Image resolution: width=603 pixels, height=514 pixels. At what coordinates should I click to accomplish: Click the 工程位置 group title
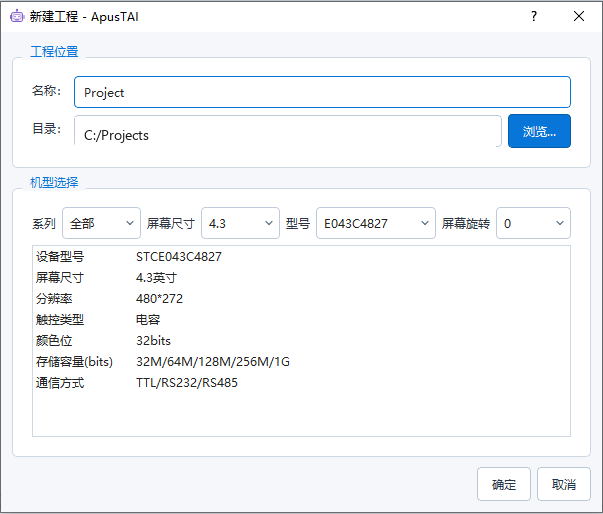(54, 52)
